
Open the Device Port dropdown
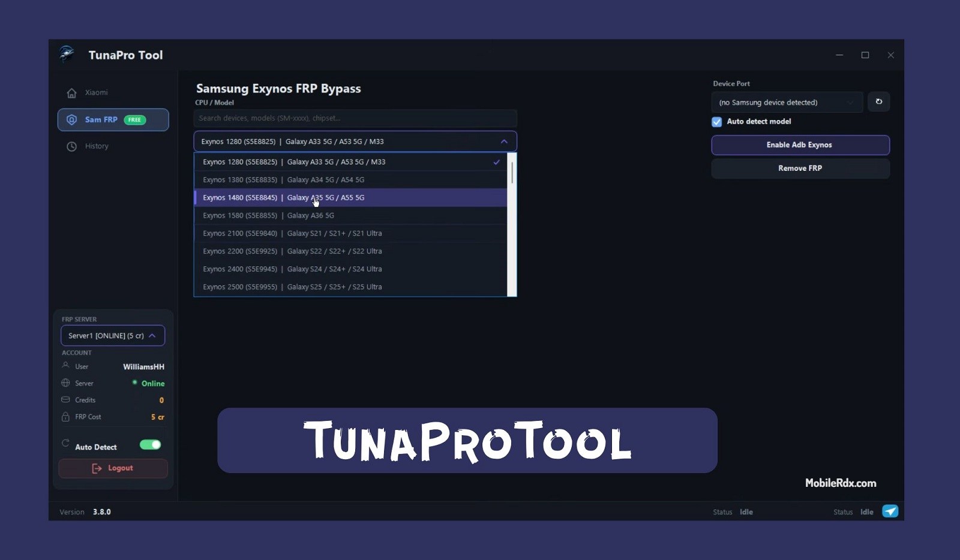click(787, 103)
